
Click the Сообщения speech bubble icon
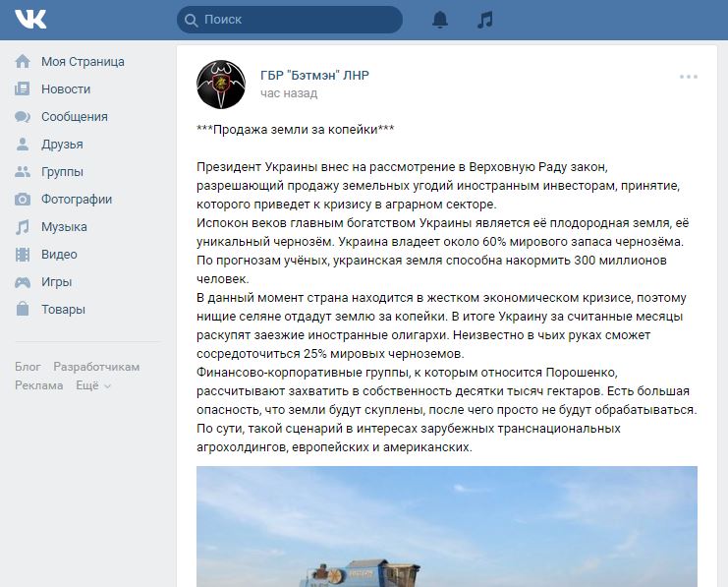pyautogui.click(x=23, y=116)
